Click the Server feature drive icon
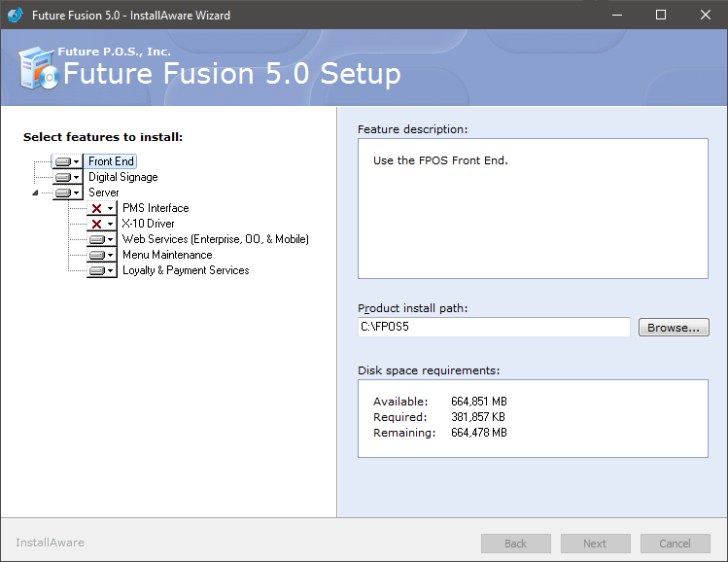This screenshot has width=728, height=562. pos(63,193)
